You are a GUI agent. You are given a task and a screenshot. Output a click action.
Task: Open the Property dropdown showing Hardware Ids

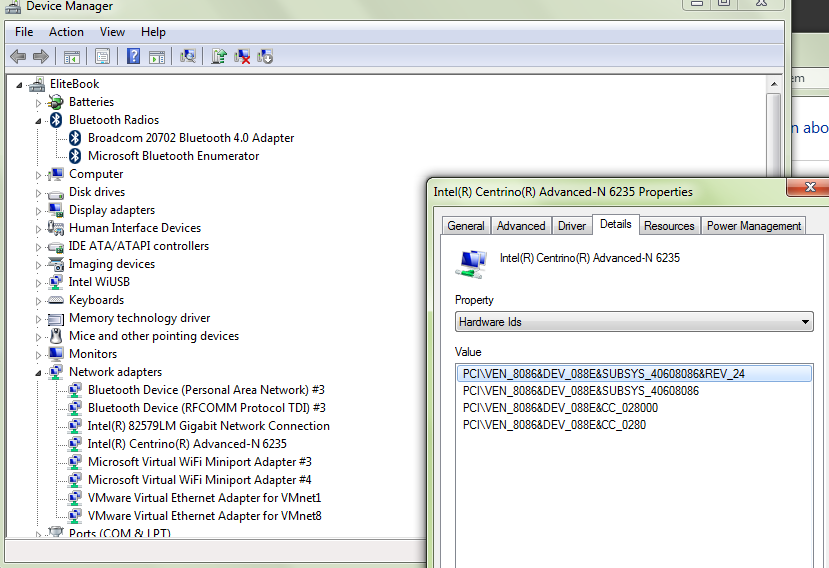click(x=634, y=322)
